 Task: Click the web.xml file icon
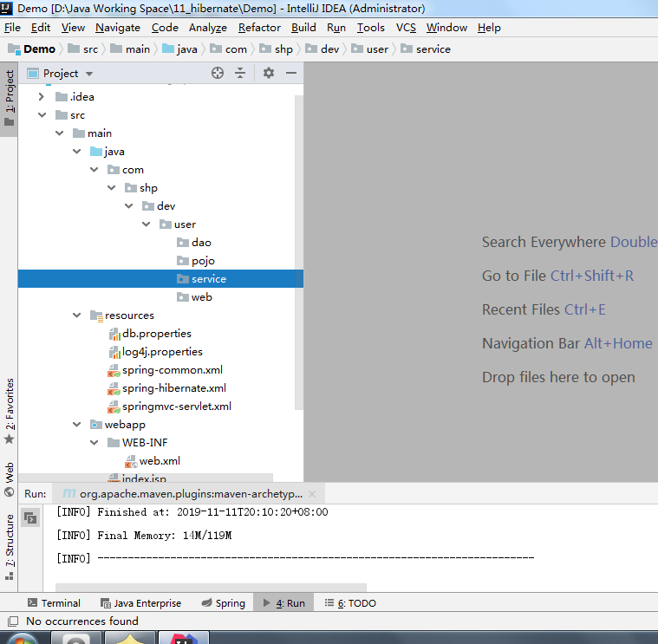[131, 461]
